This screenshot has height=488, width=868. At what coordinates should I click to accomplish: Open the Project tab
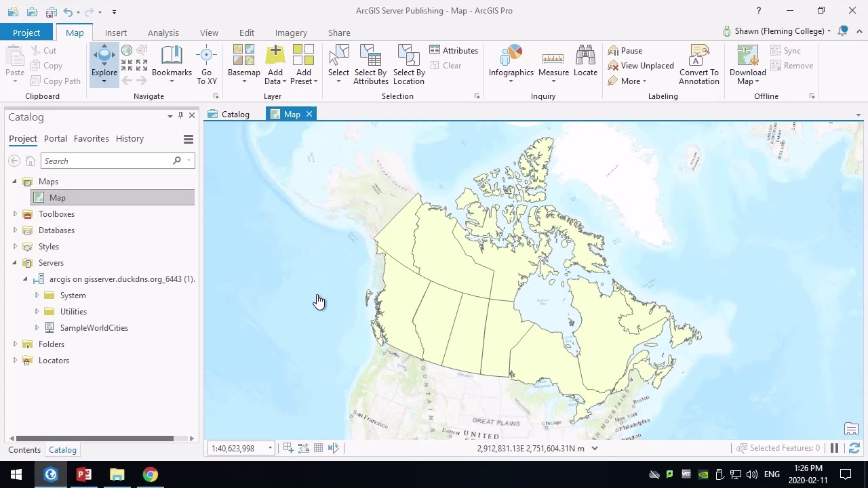[26, 33]
